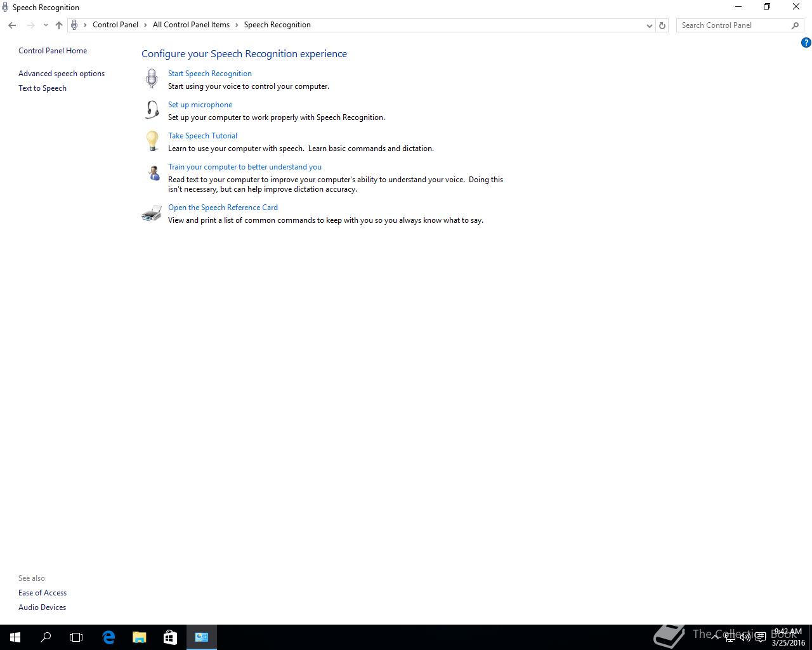Screen dimensions: 812x650
Task: Open the volume tray icon
Action: click(745, 637)
